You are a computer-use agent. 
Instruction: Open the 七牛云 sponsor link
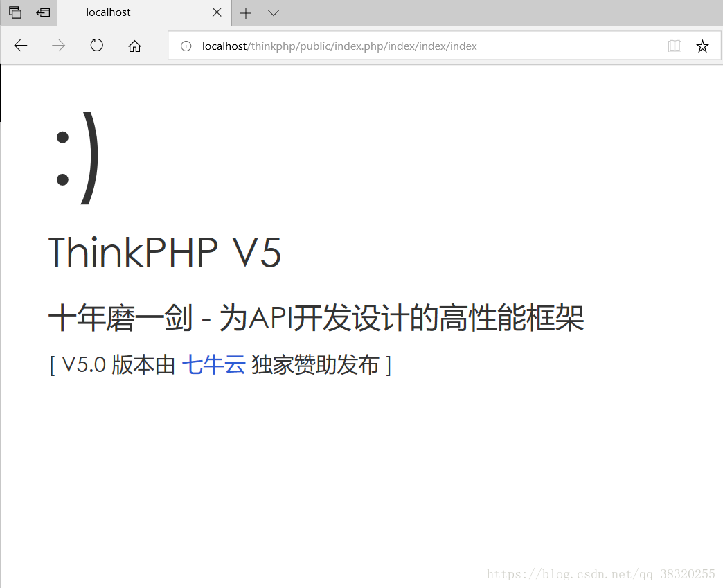[x=213, y=365]
